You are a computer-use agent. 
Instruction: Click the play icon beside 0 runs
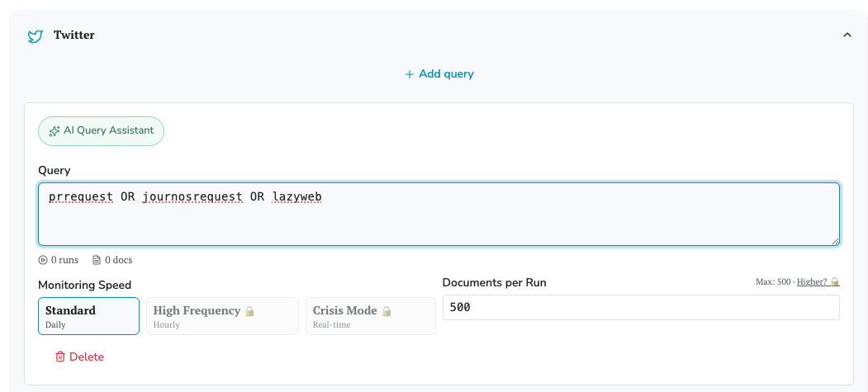point(43,260)
